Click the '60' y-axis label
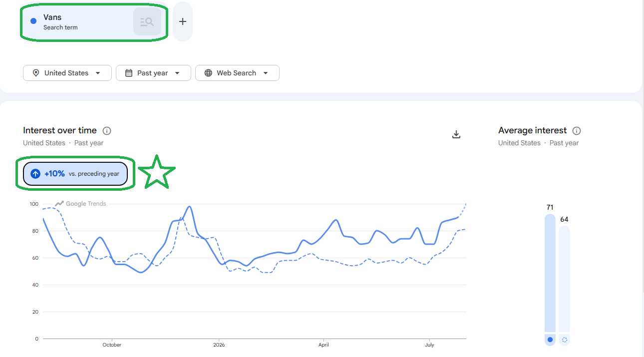The height and width of the screenshot is (357, 644). (35, 258)
